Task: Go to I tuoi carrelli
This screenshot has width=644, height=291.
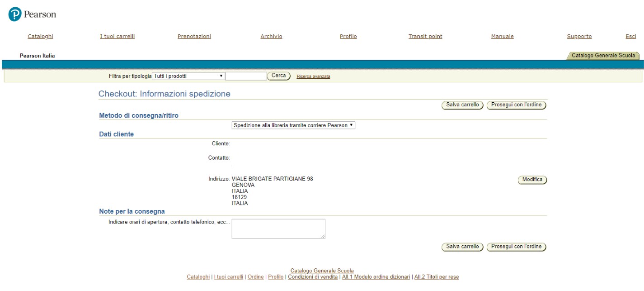Action: point(117,37)
